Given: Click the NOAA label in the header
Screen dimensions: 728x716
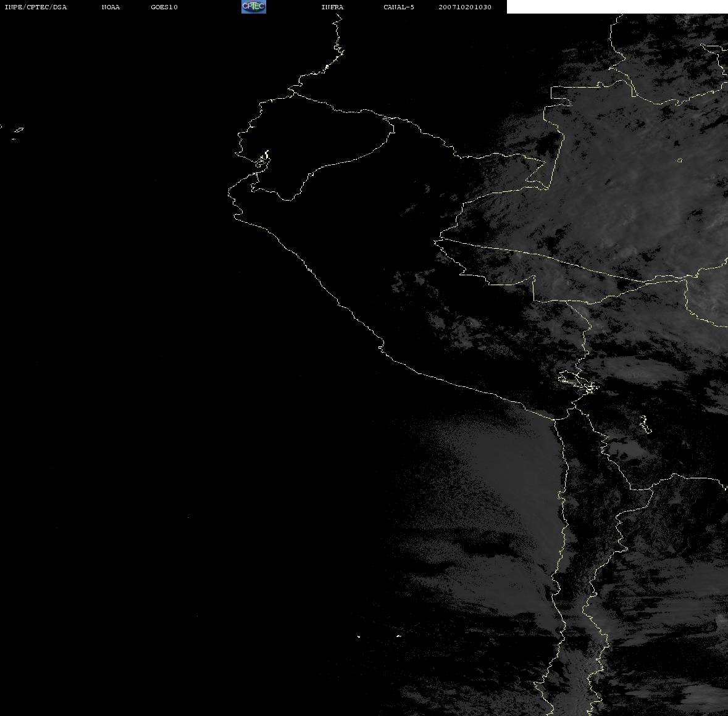Looking at the screenshot, I should pyautogui.click(x=111, y=7).
